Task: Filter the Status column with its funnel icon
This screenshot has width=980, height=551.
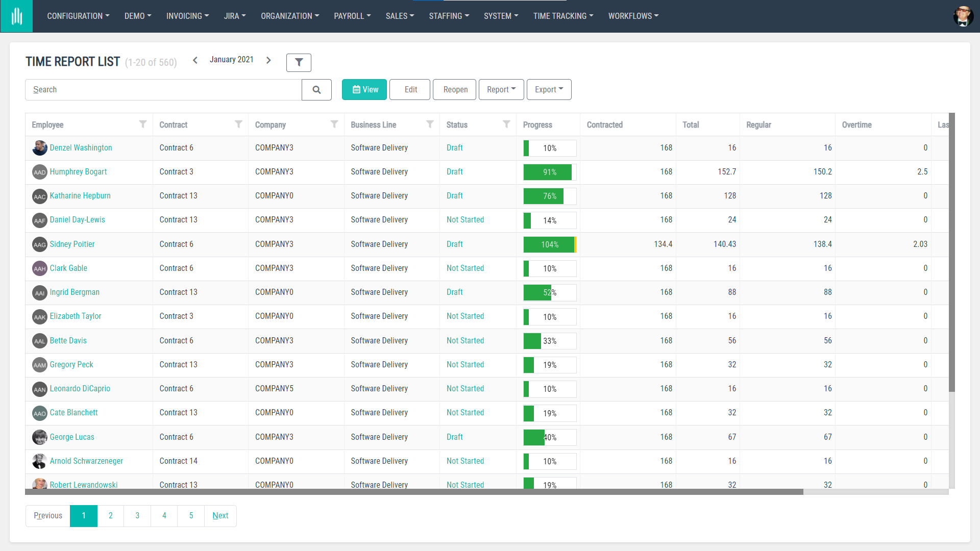Action: pyautogui.click(x=506, y=124)
